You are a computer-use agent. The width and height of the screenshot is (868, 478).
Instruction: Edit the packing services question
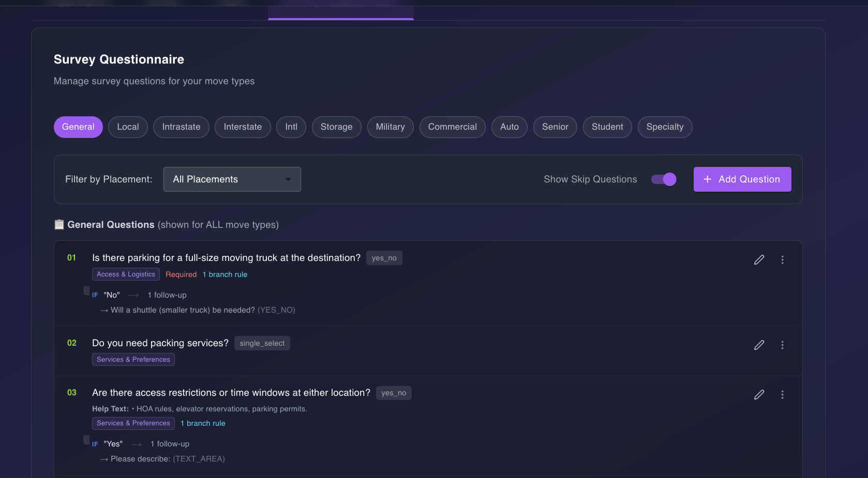[759, 345]
